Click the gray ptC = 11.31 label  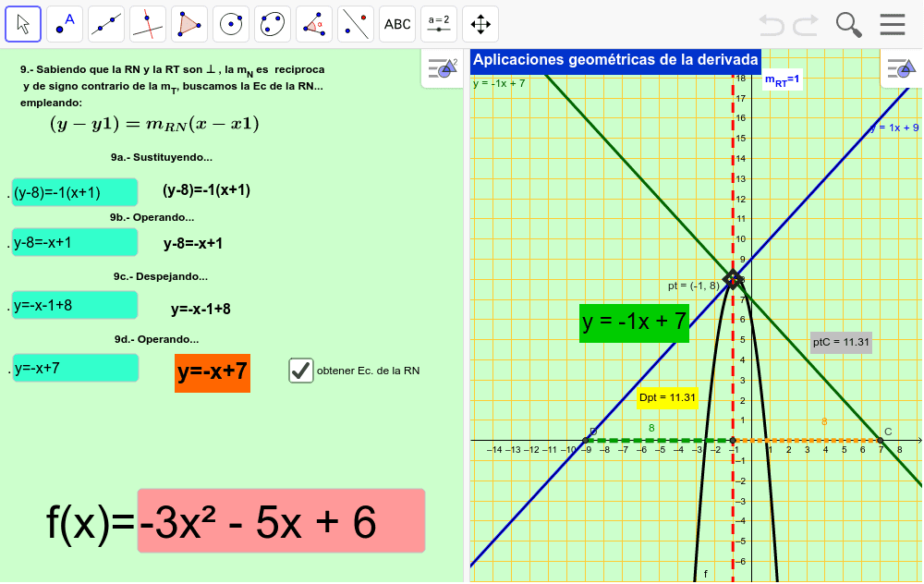841,343
